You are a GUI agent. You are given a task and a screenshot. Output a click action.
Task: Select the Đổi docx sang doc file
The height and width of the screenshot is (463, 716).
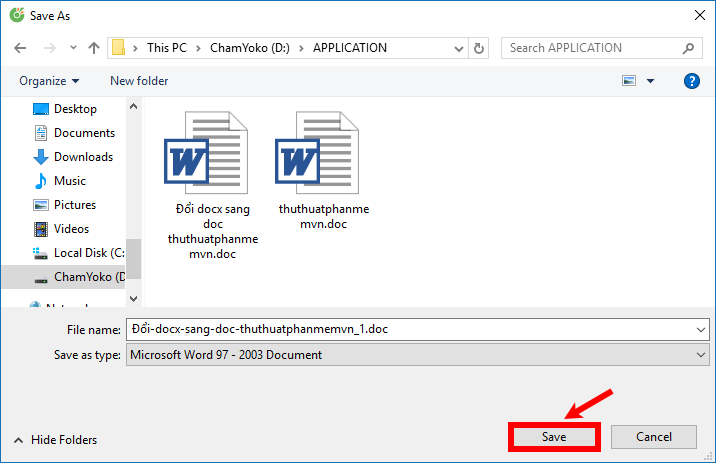pos(212,185)
